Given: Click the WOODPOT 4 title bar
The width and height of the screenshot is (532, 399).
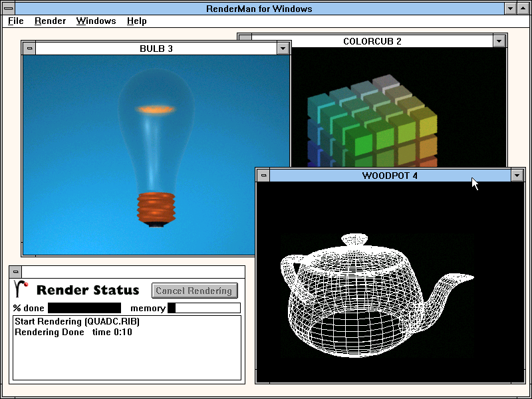Looking at the screenshot, I should [x=390, y=176].
